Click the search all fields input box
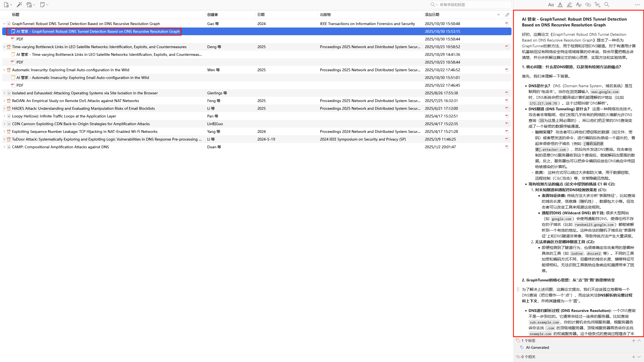The height and width of the screenshot is (362, 644). [473, 5]
